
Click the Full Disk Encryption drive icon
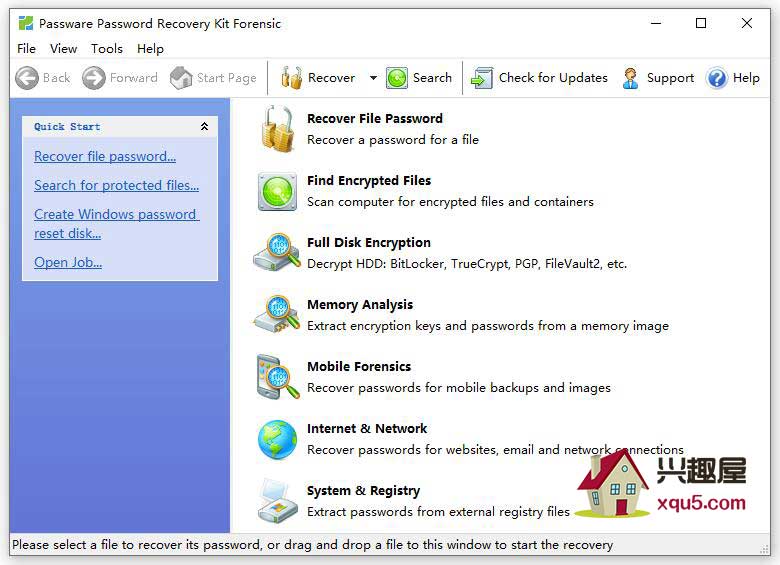click(278, 253)
